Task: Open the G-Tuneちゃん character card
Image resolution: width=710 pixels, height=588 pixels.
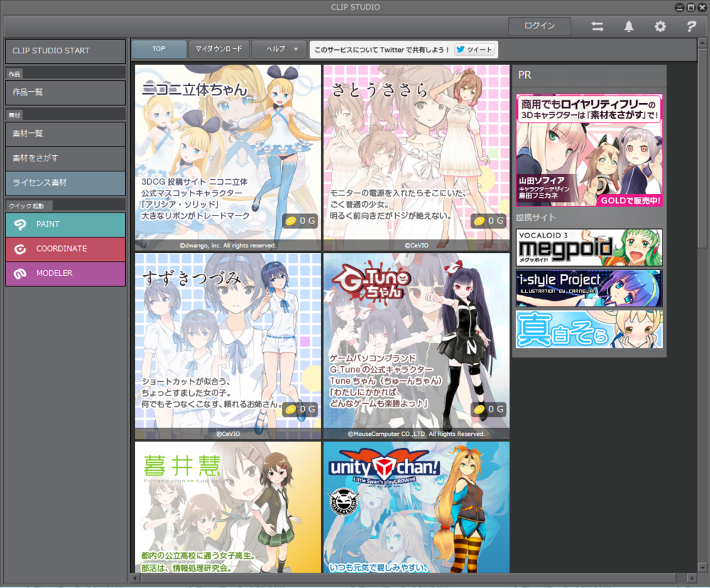Action: click(x=416, y=346)
